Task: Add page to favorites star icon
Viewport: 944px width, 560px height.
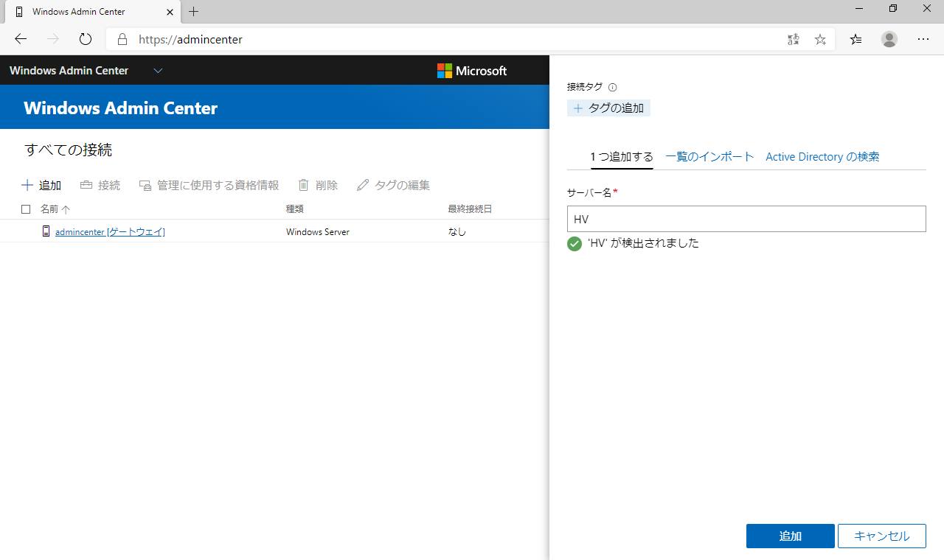Action: (820, 40)
